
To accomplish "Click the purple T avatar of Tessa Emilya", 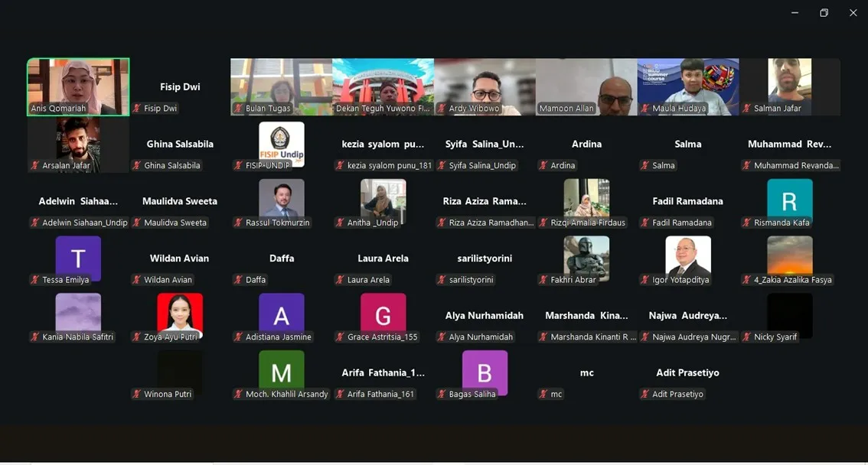I will 78,257.
